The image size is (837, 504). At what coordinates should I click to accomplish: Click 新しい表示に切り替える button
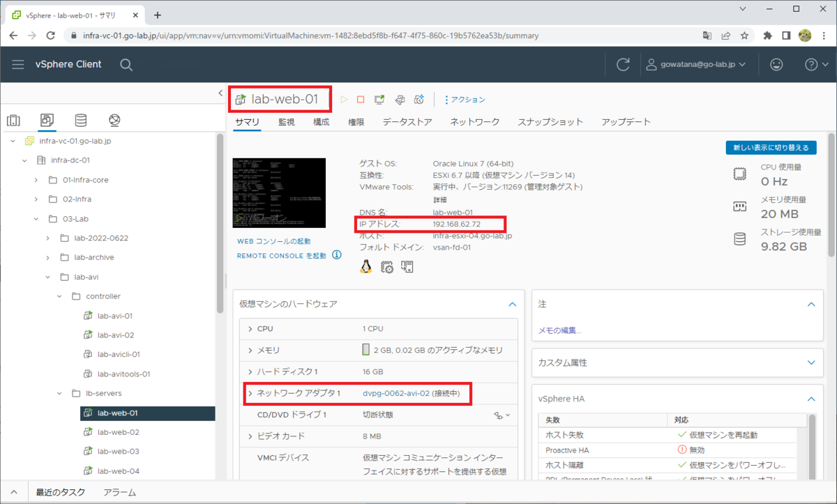[771, 148]
